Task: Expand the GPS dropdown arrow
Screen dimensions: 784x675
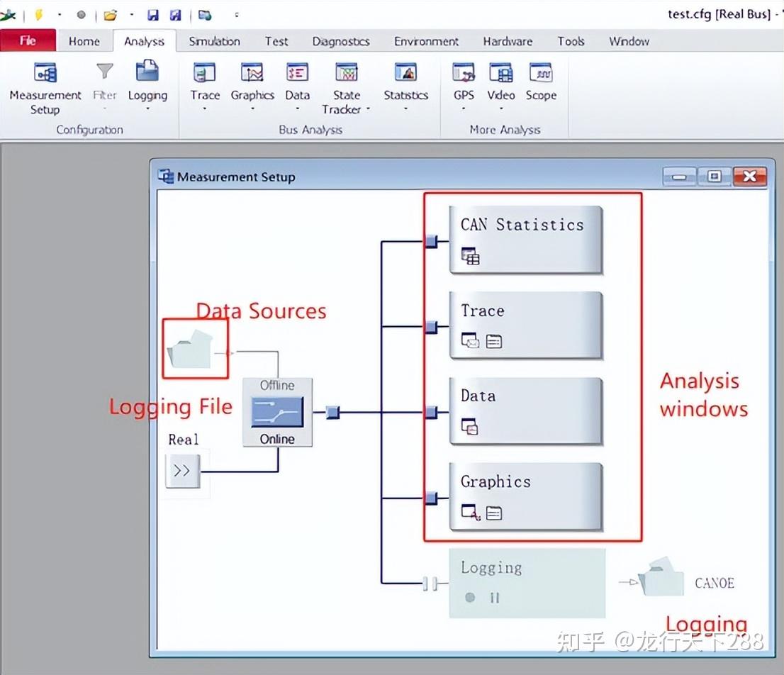Action: [464, 108]
